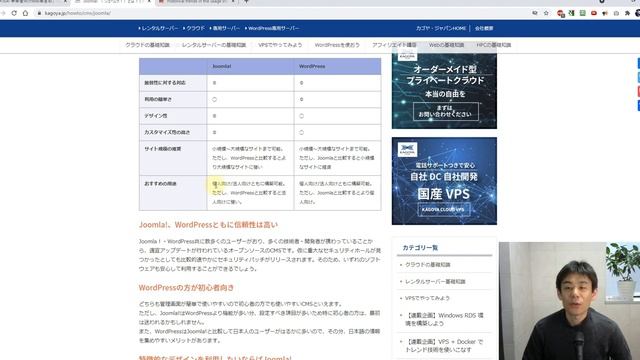Click the red YouTube-style extension icon
The width and height of the screenshot is (640, 360).
pyautogui.click(x=594, y=13)
